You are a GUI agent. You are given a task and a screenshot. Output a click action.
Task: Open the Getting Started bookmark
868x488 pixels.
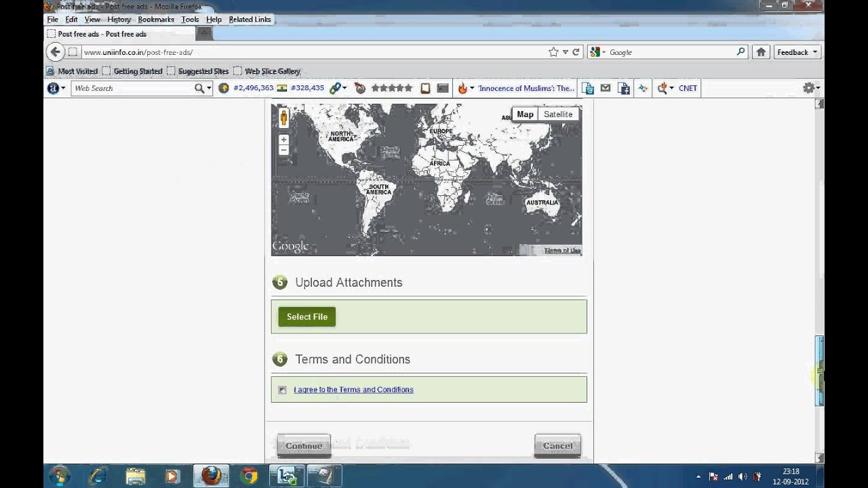[132, 71]
